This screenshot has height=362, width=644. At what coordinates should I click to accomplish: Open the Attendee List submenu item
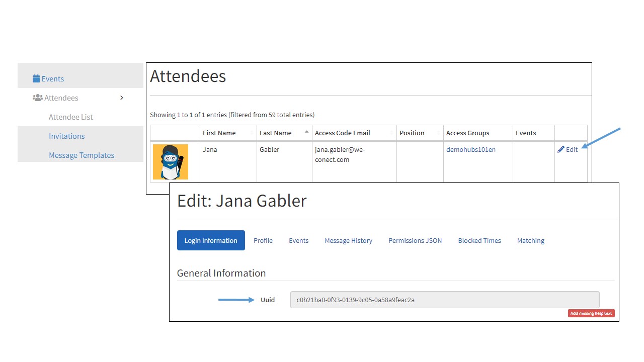71,117
